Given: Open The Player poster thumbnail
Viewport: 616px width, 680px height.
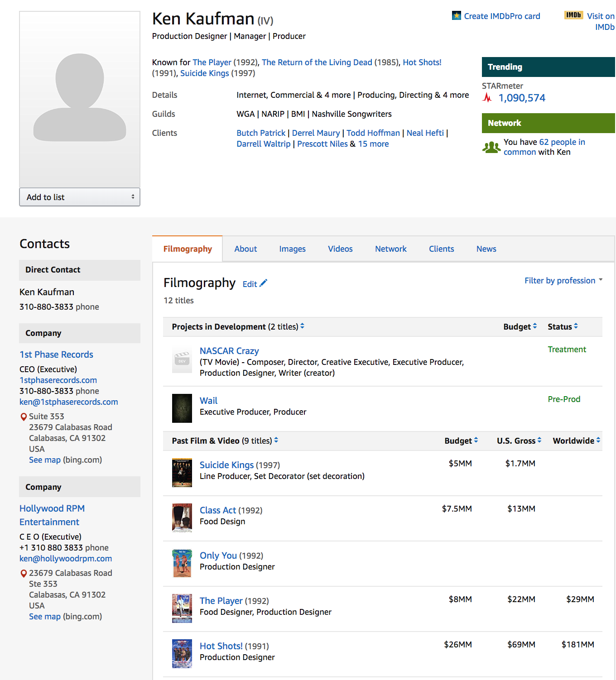Looking at the screenshot, I should coord(182,608).
